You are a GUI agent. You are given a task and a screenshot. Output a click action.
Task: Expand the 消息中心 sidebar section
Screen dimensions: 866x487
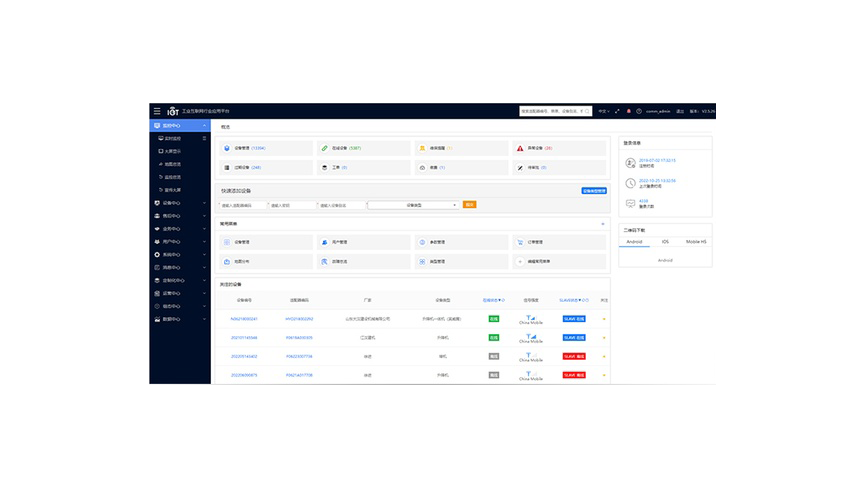coord(180,267)
